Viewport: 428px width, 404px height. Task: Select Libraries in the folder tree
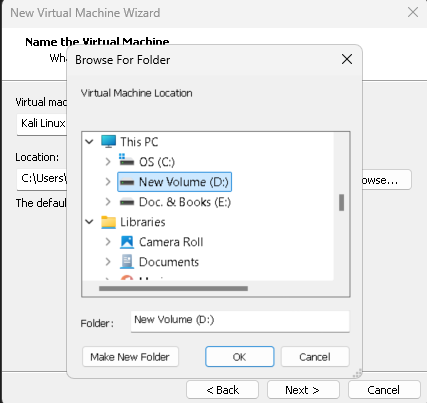tap(143, 222)
